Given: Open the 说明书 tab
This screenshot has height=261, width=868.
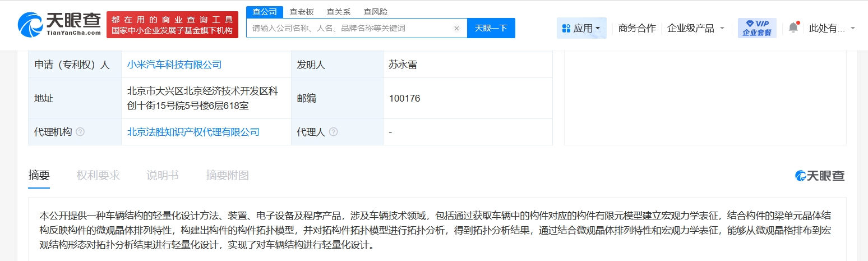Looking at the screenshot, I should pos(163,175).
